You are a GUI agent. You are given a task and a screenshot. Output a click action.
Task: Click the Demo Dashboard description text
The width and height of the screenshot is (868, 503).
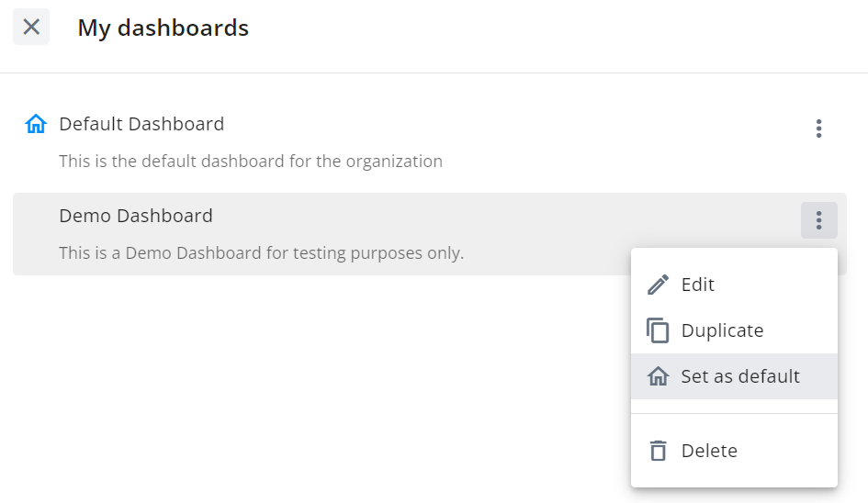tap(261, 253)
